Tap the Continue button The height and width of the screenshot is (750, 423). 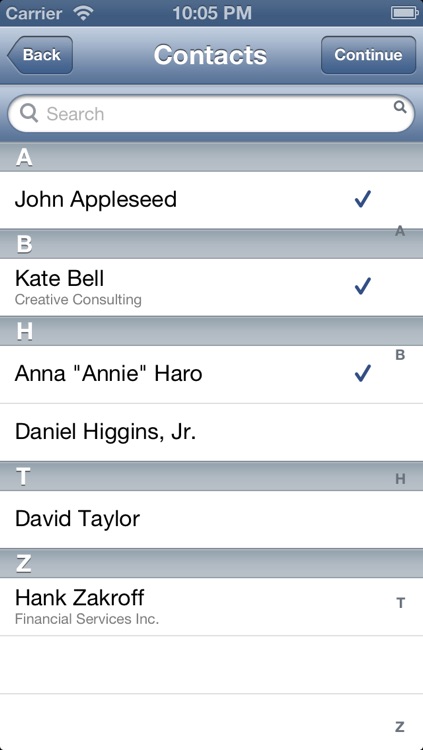tap(368, 55)
